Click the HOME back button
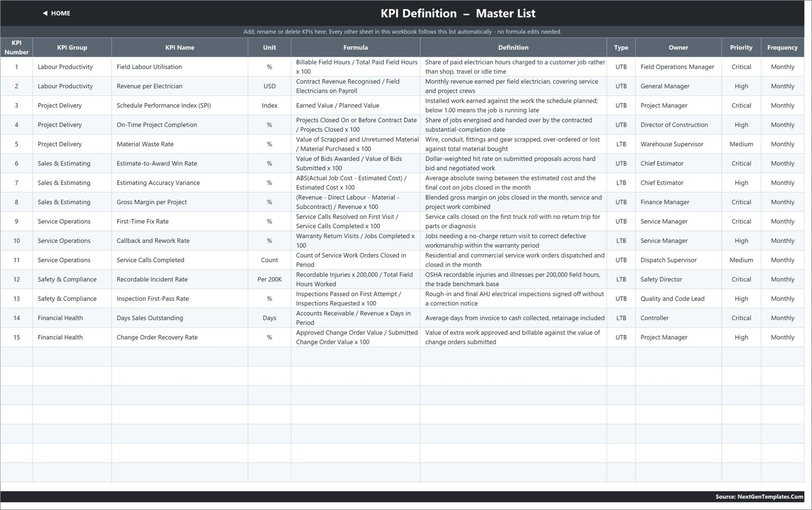Image resolution: width=812 pixels, height=510 pixels. pos(56,13)
